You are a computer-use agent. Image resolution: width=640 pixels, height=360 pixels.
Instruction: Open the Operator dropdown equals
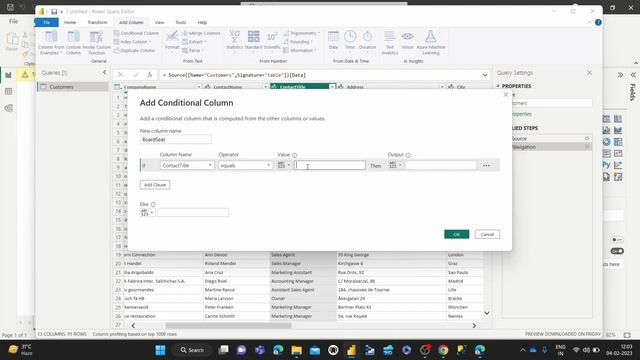point(245,165)
